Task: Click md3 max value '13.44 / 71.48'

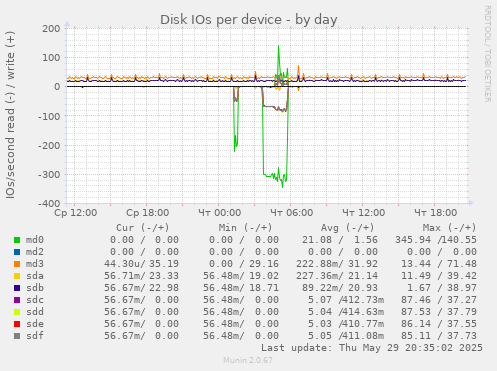Action: coord(439,264)
